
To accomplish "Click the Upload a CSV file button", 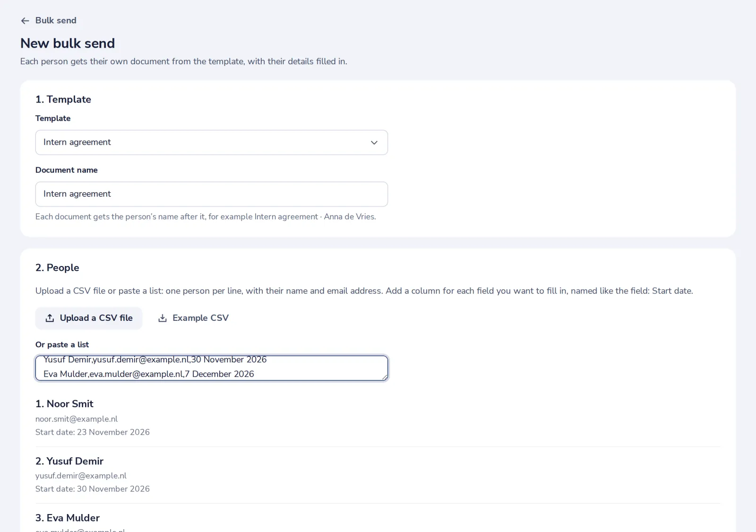I will (x=89, y=318).
